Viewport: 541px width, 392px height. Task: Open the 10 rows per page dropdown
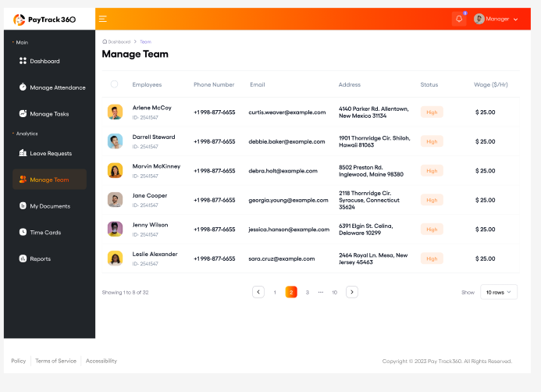(498, 292)
